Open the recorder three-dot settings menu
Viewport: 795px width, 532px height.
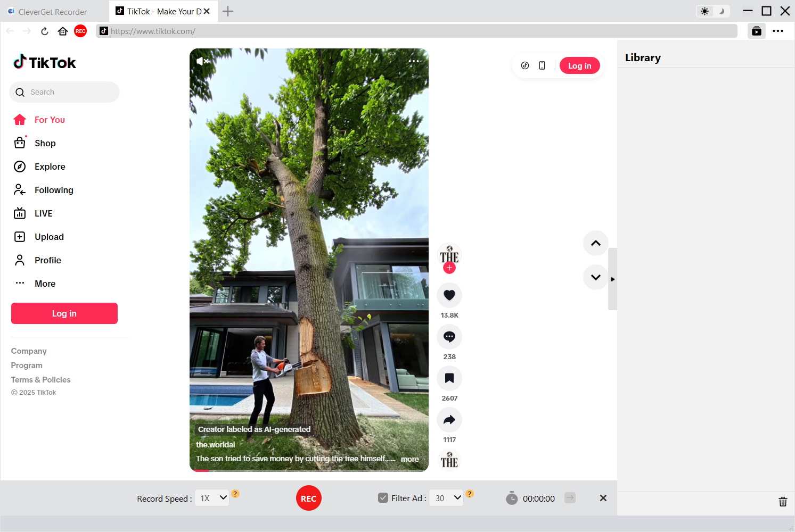coord(778,31)
